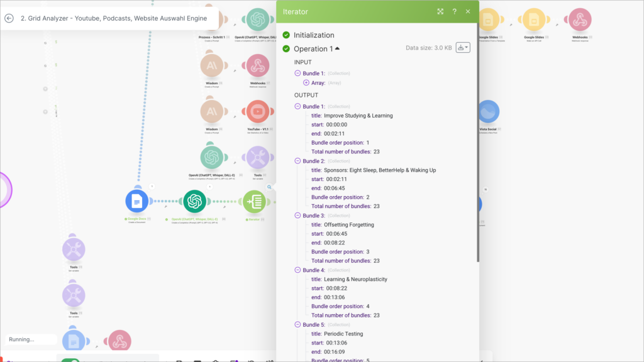The height and width of the screenshot is (362, 644).
Task: Click Bundle 1 start value 00:00:00
Action: point(336,124)
